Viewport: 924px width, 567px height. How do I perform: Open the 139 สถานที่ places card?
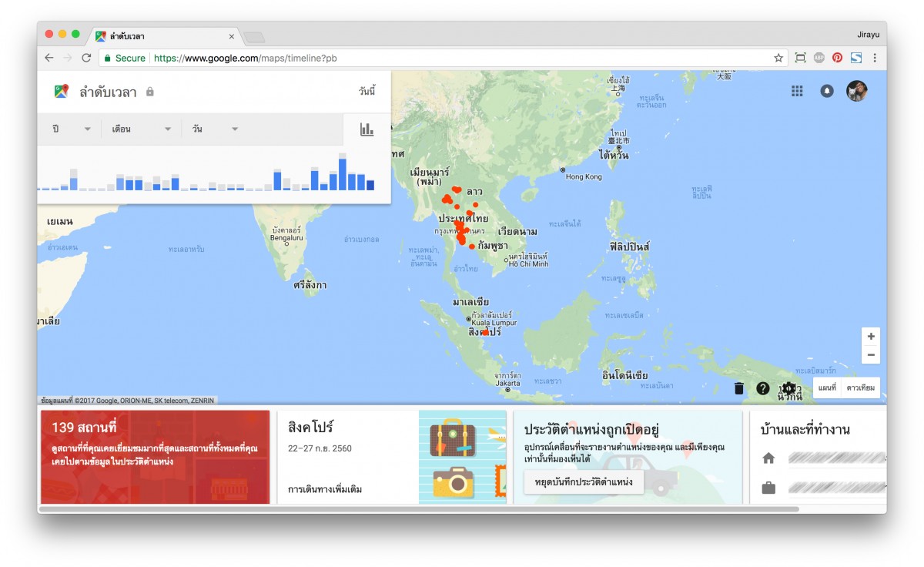pyautogui.click(x=155, y=457)
